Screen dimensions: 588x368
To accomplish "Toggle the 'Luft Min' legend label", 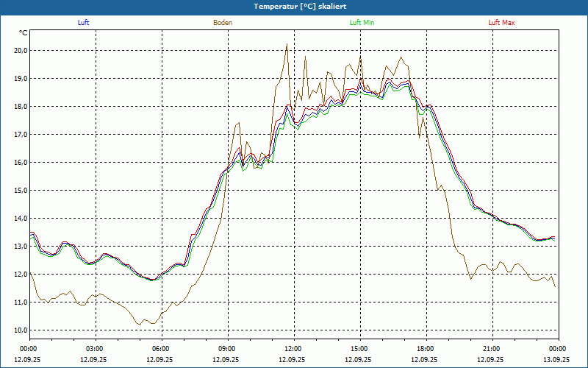I will (362, 23).
